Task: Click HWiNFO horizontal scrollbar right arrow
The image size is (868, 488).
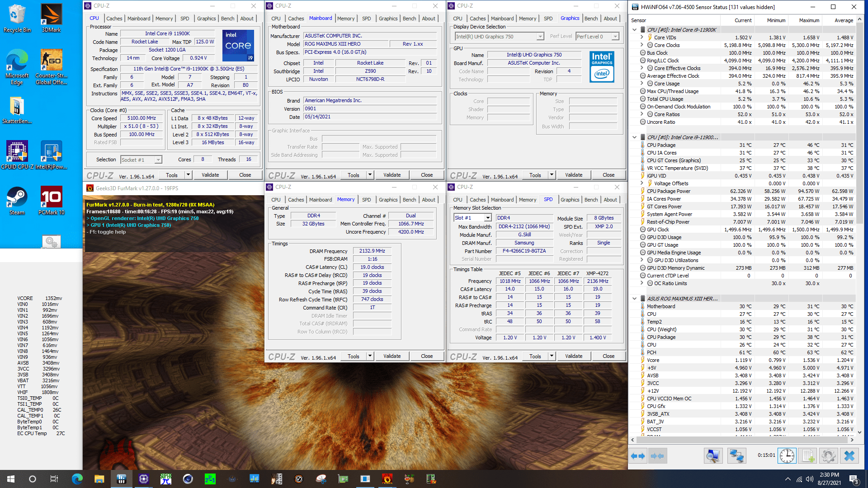Action: coord(852,440)
